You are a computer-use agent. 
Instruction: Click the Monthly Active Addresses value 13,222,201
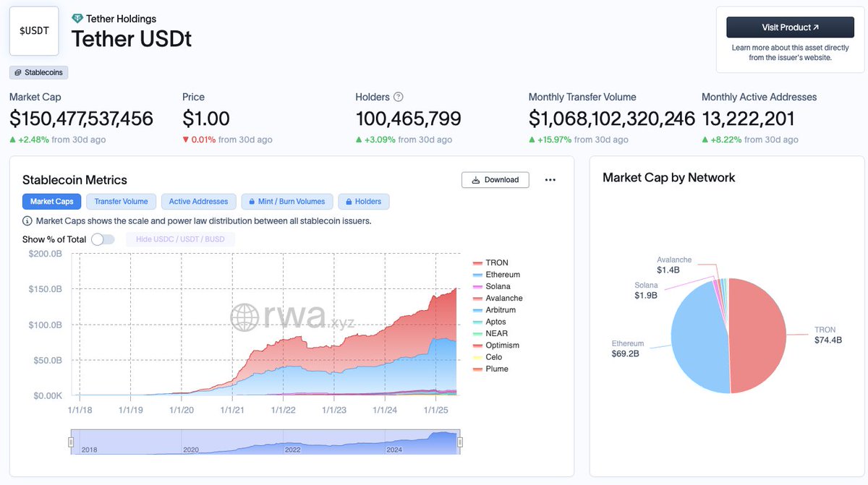749,119
